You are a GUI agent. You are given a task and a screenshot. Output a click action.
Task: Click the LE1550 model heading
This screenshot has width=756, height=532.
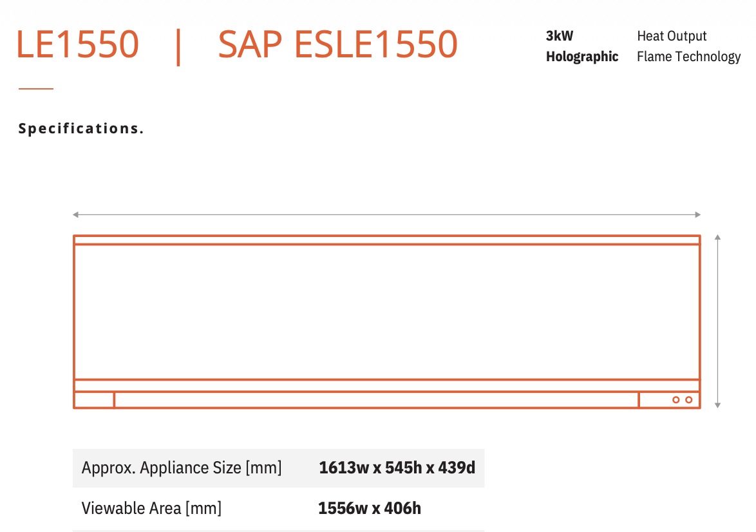coord(78,44)
